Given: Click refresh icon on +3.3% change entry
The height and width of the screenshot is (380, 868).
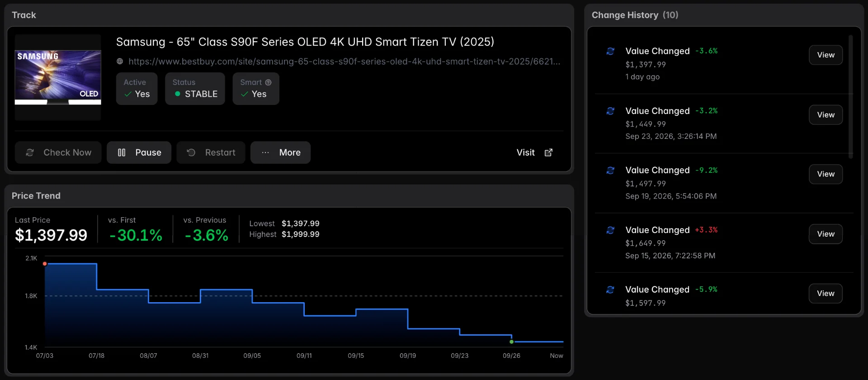Looking at the screenshot, I should pos(610,230).
